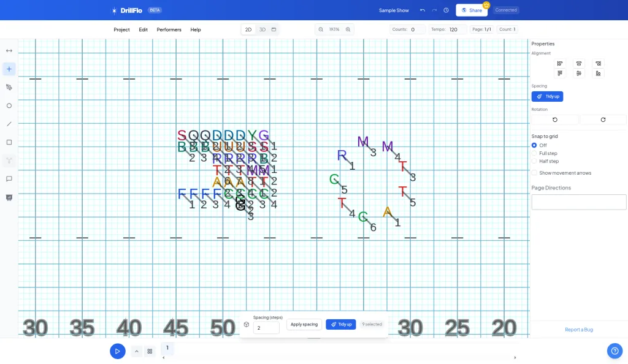The image size is (628, 364).
Task: Click the 9 selected label
Action: tap(372, 324)
